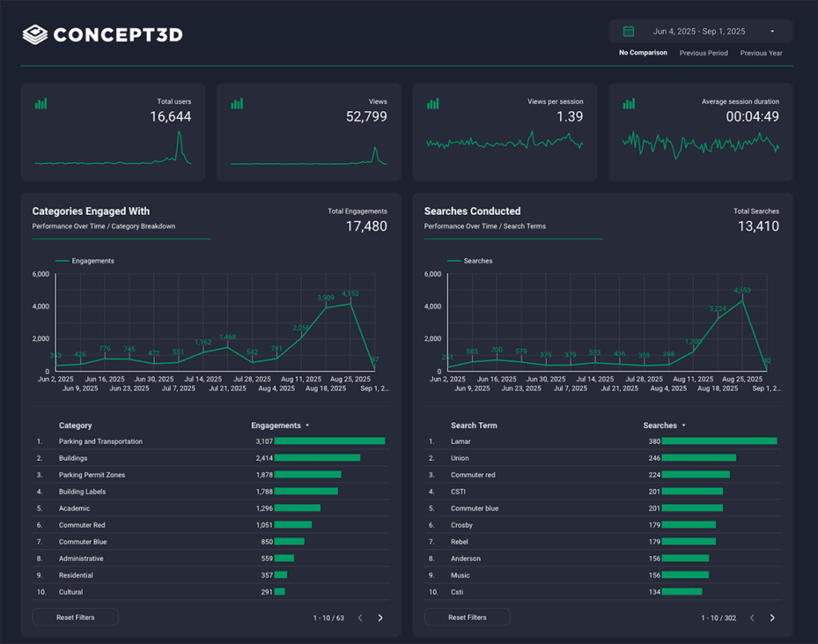Select the Parking Permit Zones row
818x644 pixels.
tap(211, 475)
